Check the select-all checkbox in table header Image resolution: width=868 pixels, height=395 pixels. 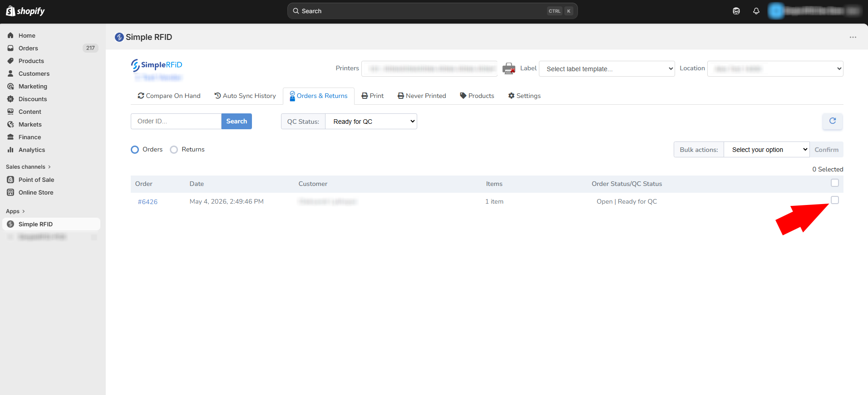click(x=835, y=183)
